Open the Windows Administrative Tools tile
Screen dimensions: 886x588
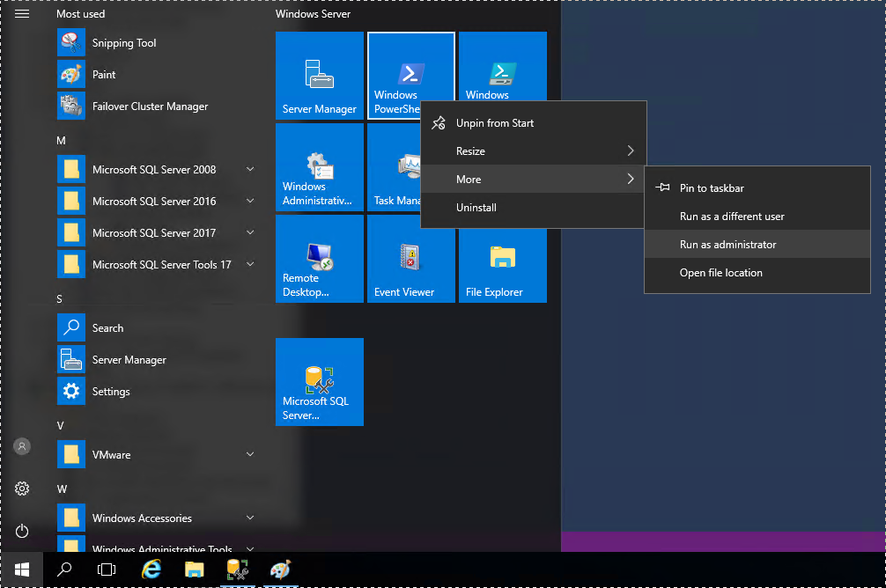click(319, 167)
